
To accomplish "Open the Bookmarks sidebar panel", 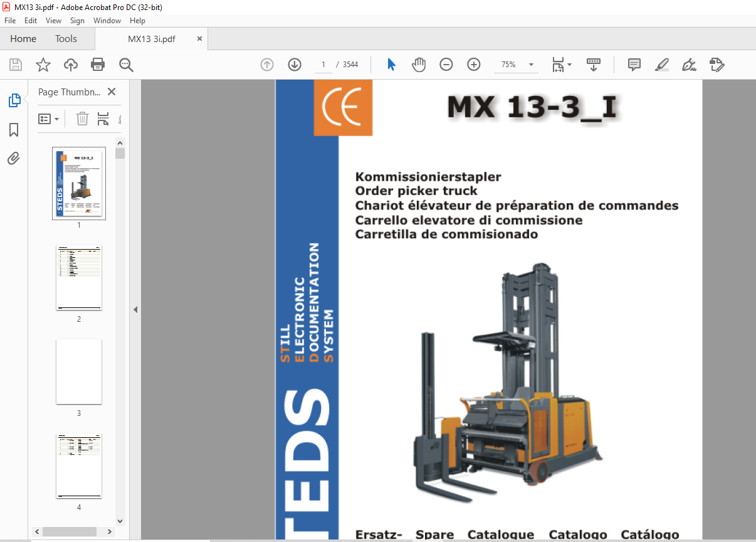I will click(x=14, y=130).
